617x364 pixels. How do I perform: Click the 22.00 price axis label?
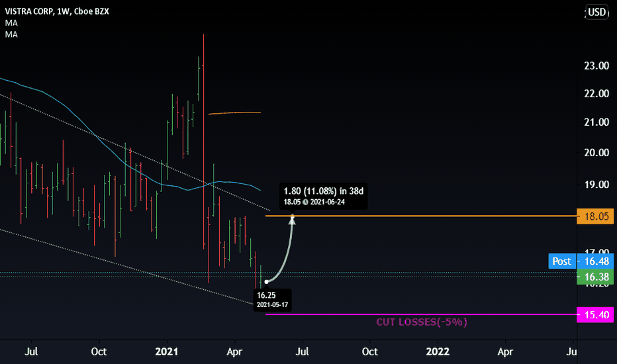596,94
